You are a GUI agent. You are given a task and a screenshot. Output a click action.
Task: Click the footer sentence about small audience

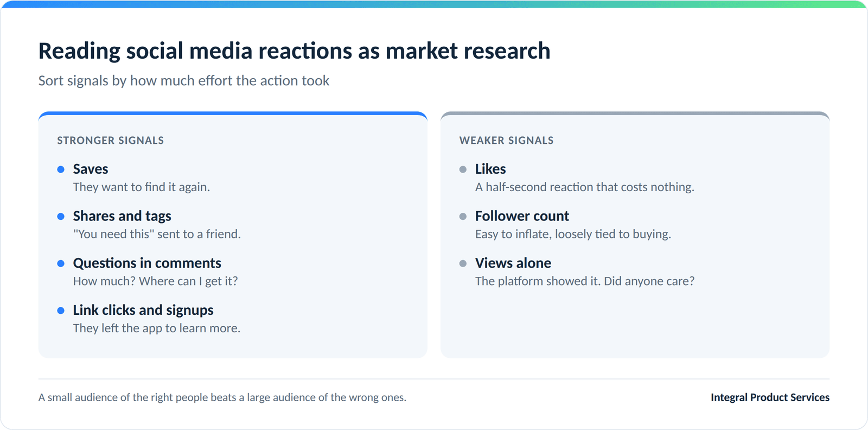[222, 397]
